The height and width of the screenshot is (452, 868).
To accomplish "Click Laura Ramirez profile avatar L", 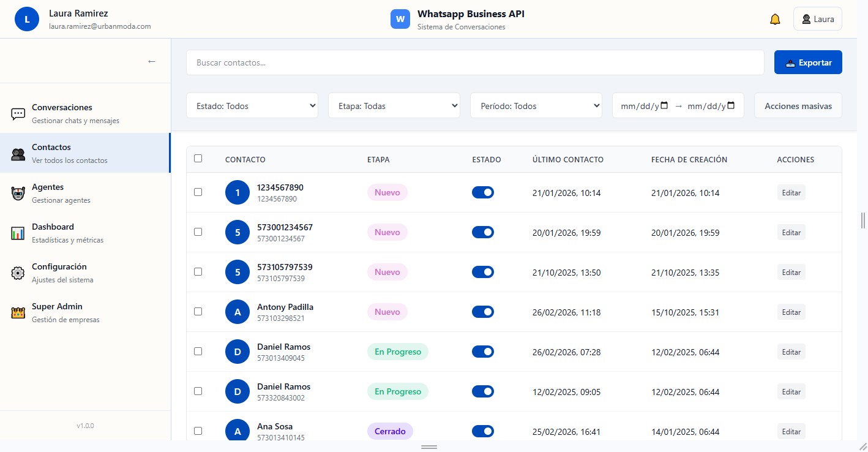I will 26,19.
